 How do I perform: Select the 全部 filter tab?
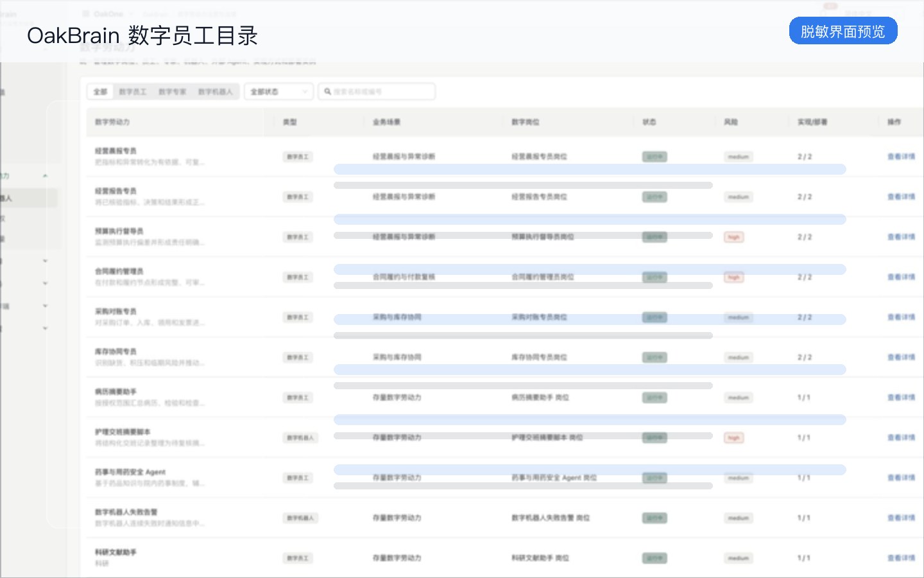[x=101, y=92]
